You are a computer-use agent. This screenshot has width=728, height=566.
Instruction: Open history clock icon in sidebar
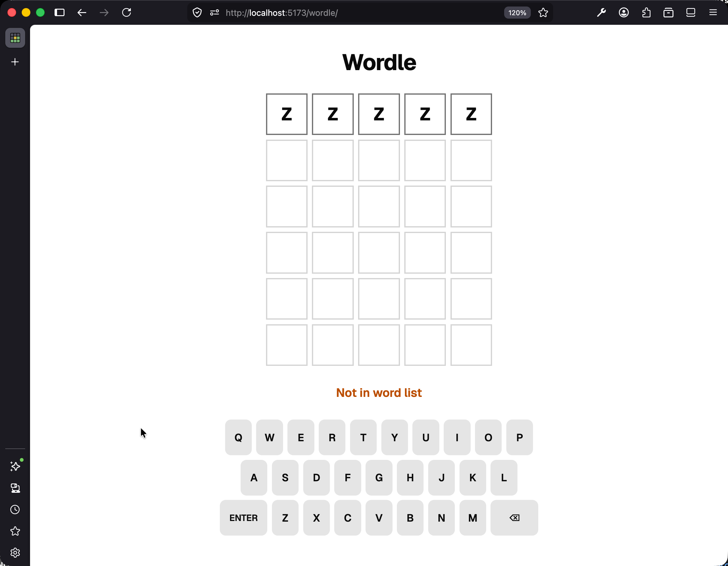click(15, 509)
